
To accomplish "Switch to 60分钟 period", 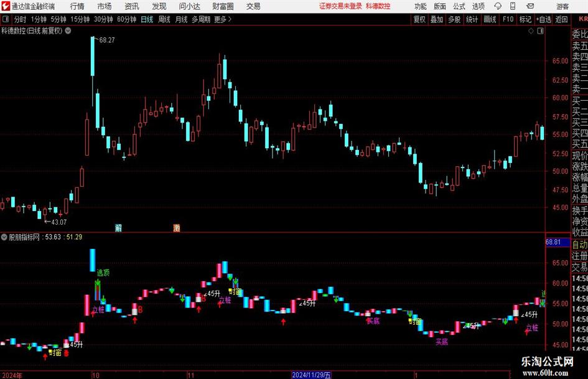I will (126, 19).
